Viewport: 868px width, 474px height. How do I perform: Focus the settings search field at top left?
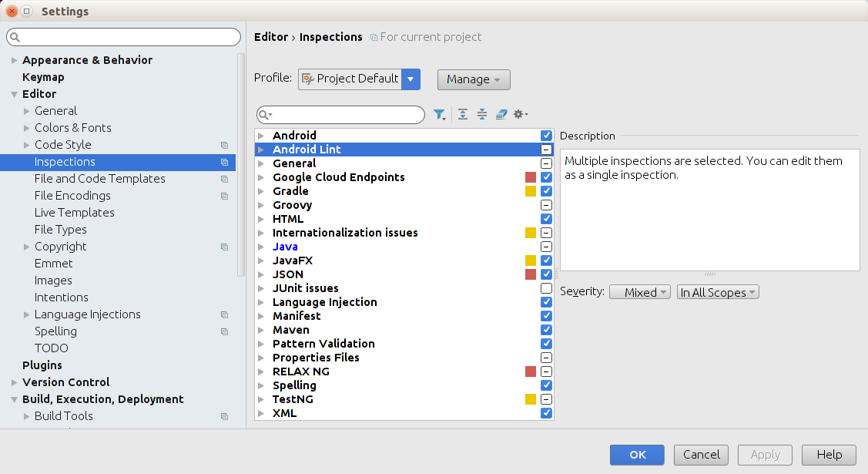[x=124, y=37]
